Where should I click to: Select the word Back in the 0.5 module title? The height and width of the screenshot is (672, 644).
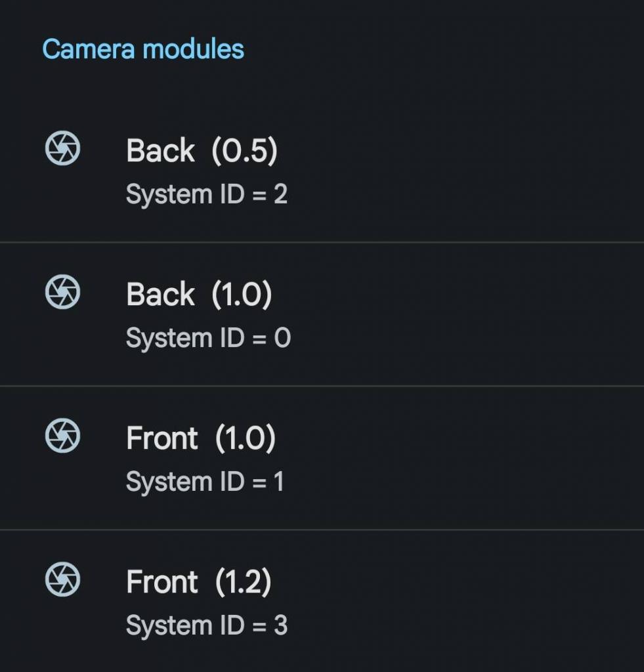160,150
